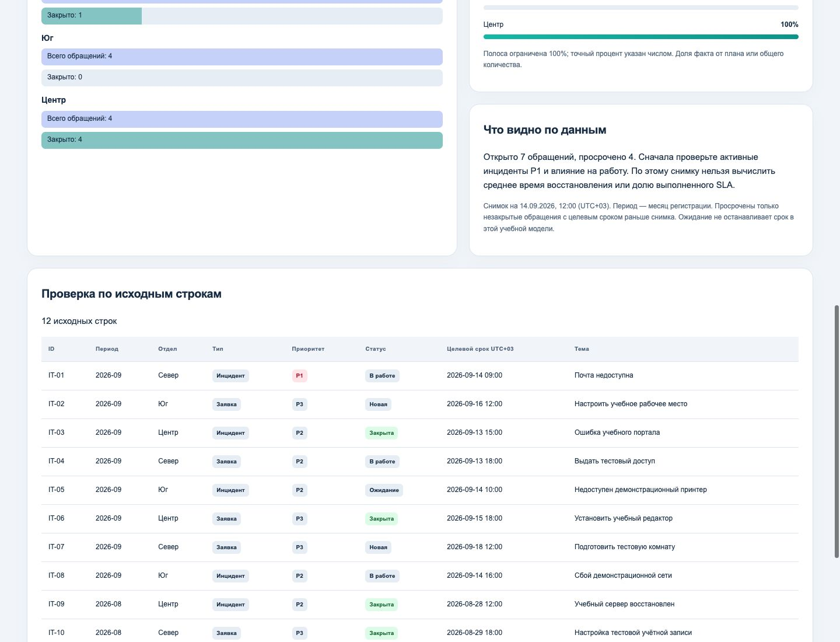The image size is (840, 642).
Task: Click the green "Закрыто: 4" bar
Action: click(x=242, y=140)
